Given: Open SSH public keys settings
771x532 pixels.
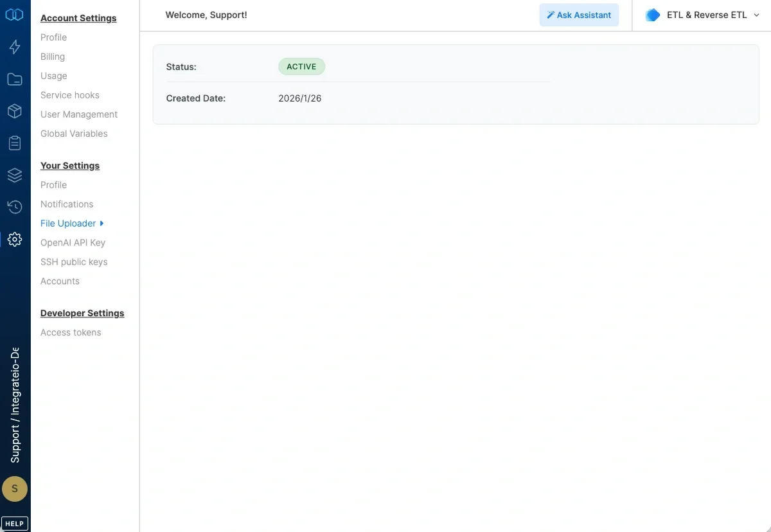Looking at the screenshot, I should tap(74, 262).
